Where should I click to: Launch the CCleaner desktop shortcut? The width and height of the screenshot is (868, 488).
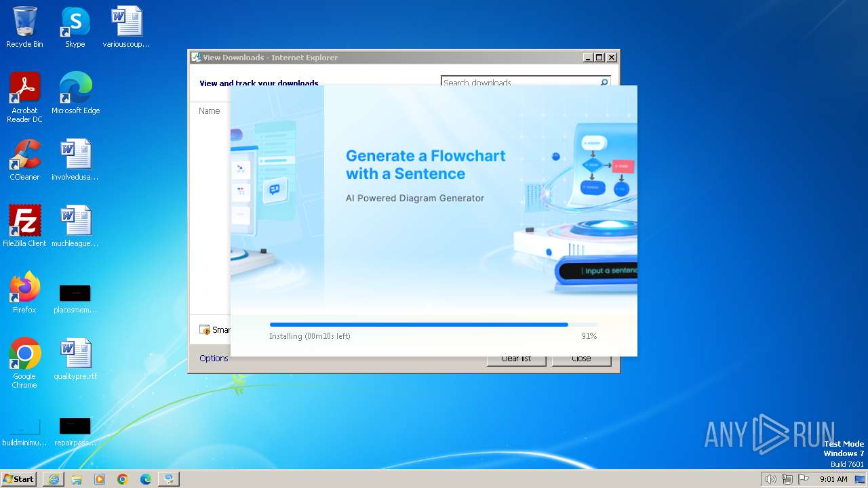(24, 160)
